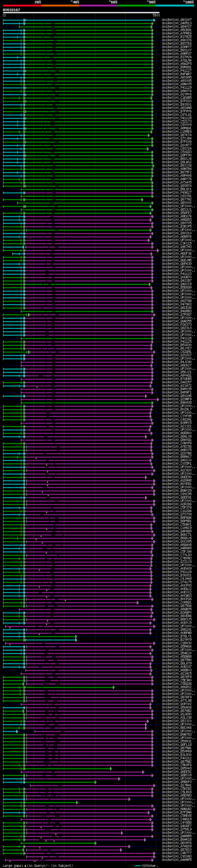The height and width of the screenshot is (868, 197).
Task: Select the UniRef100_C6TL61 label
Action: (x=176, y=115)
